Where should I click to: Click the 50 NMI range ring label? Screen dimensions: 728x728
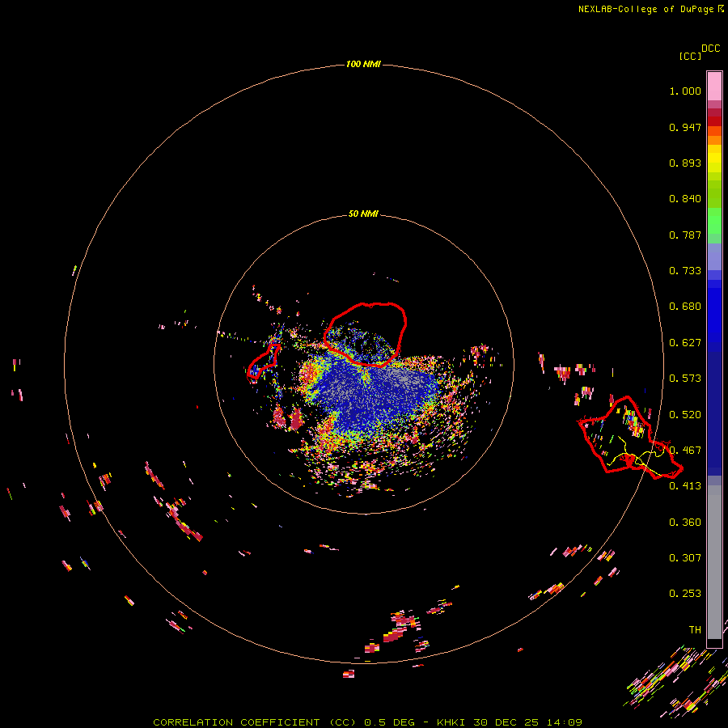click(x=363, y=214)
